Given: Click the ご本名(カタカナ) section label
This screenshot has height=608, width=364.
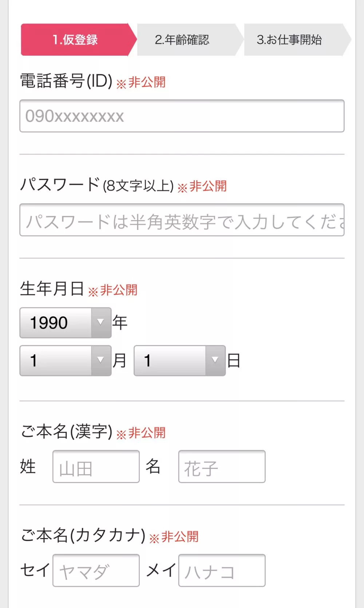Looking at the screenshot, I should click(x=83, y=536).
